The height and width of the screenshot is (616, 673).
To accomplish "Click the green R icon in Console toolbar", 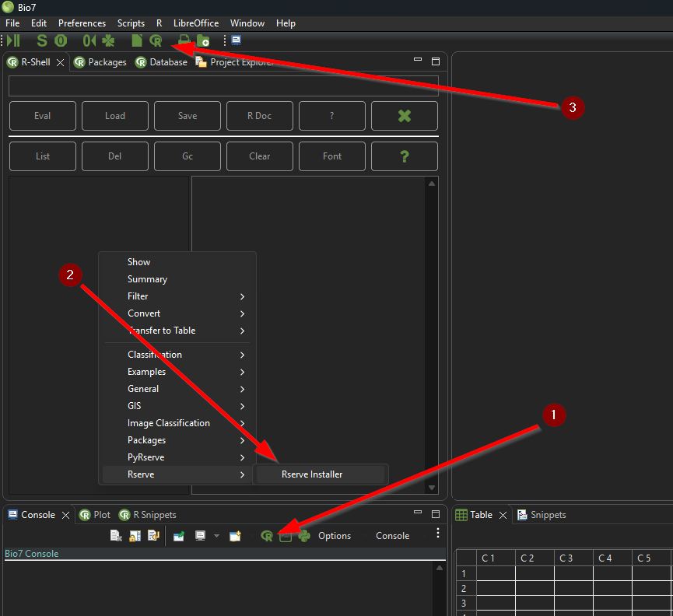I will click(x=267, y=535).
